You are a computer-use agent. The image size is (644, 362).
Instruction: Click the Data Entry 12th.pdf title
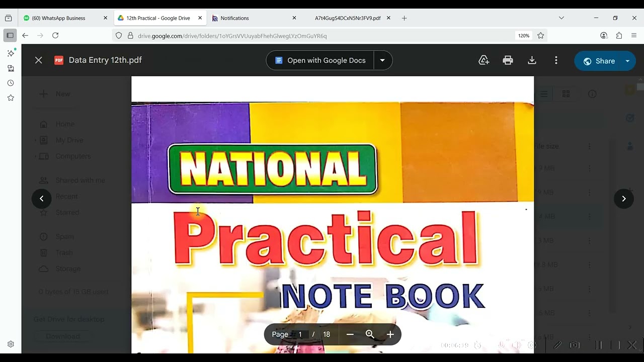(105, 60)
